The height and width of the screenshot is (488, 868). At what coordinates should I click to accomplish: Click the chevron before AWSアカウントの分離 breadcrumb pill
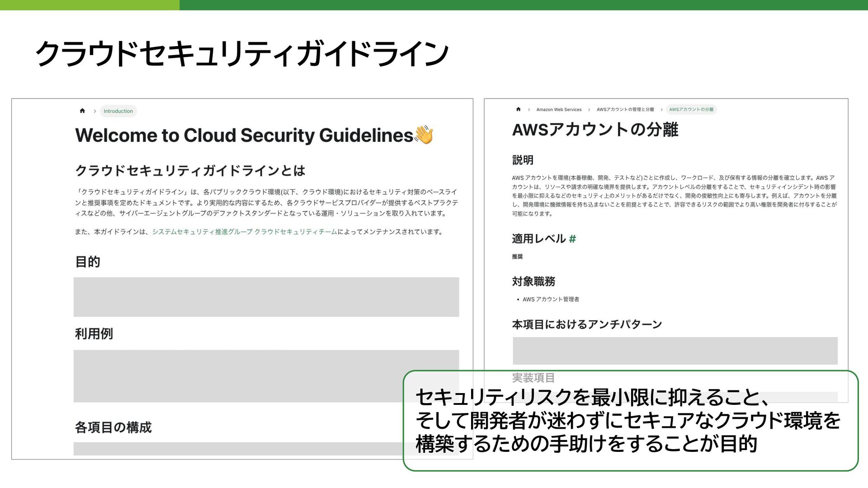(x=661, y=110)
